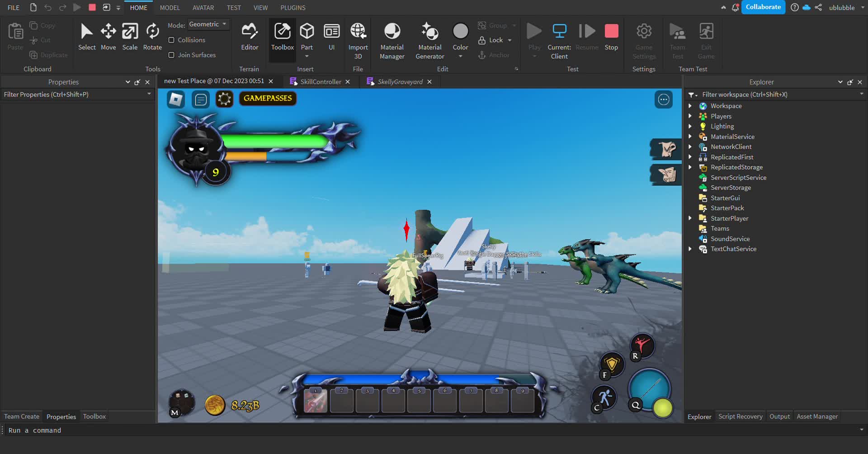This screenshot has width=868, height=454.
Task: Open the Geometric mode dropdown
Action: 208,24
